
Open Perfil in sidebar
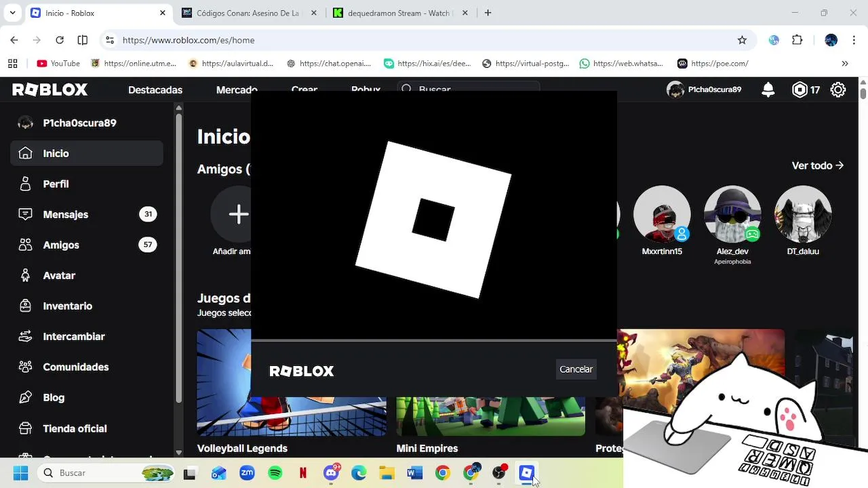point(56,184)
